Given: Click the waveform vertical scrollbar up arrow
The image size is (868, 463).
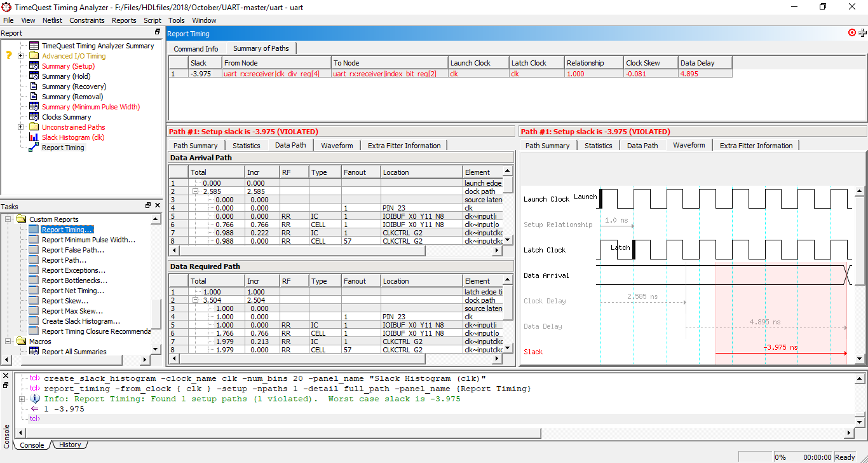Looking at the screenshot, I should [x=859, y=191].
